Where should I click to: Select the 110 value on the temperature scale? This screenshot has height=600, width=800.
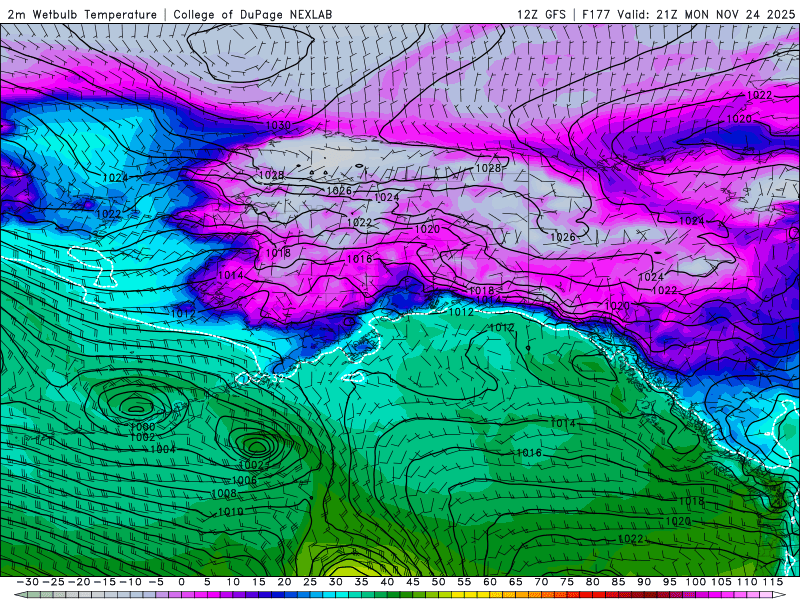746,582
